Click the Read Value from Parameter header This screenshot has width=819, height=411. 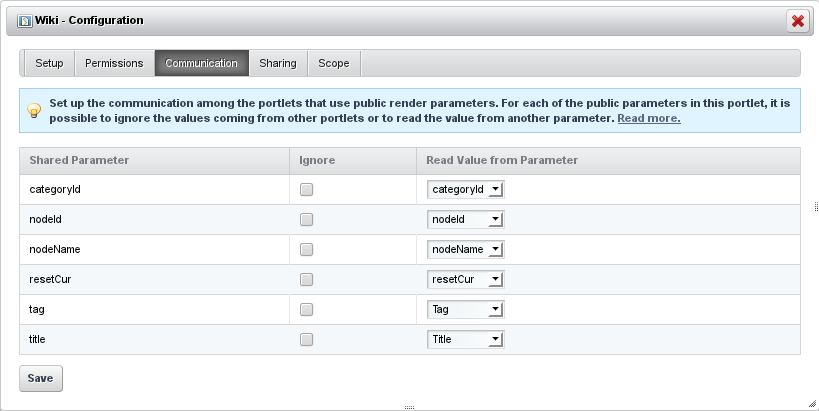pos(608,160)
